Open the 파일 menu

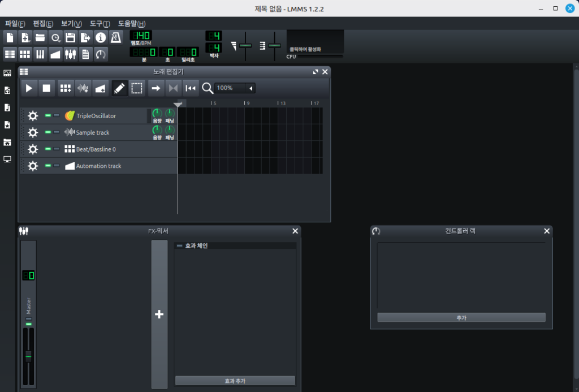coord(15,24)
